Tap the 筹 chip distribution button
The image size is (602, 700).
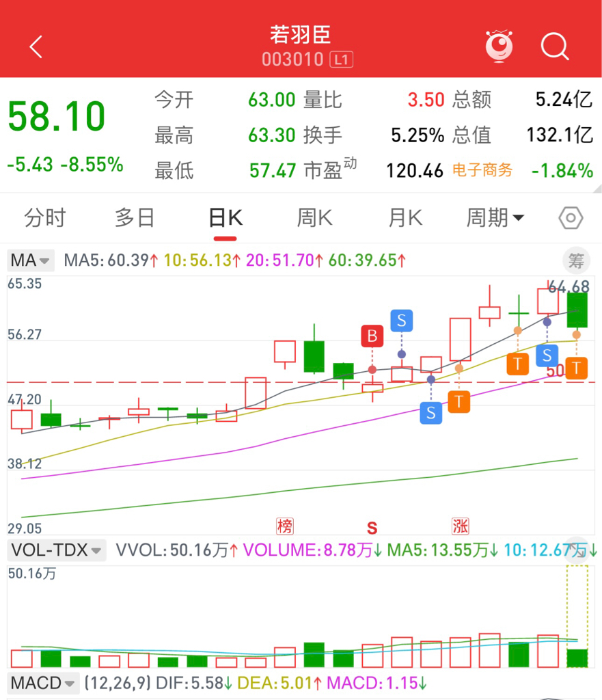pos(576,260)
